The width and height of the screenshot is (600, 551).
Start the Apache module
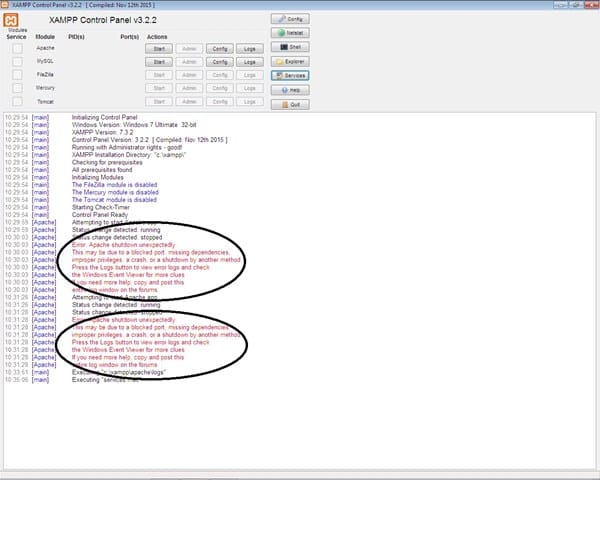[159, 49]
